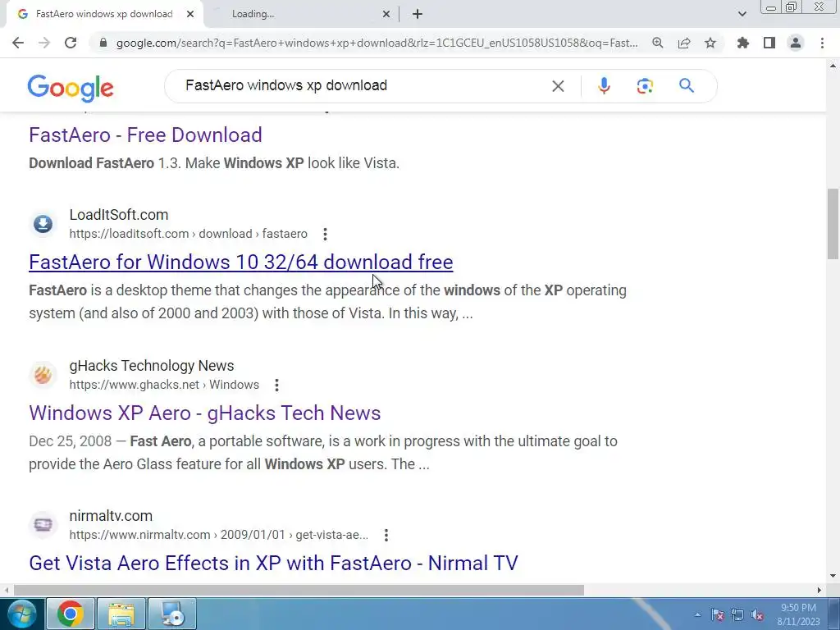Click the LoadItSoft site favicon
This screenshot has height=630, width=840.
[x=43, y=224]
